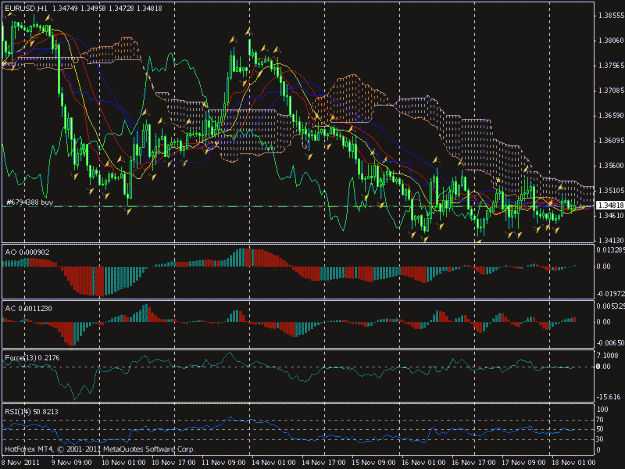This screenshot has width=625, height=469.
Task: Click the 1.37085 price scale value
Action: [x=611, y=91]
